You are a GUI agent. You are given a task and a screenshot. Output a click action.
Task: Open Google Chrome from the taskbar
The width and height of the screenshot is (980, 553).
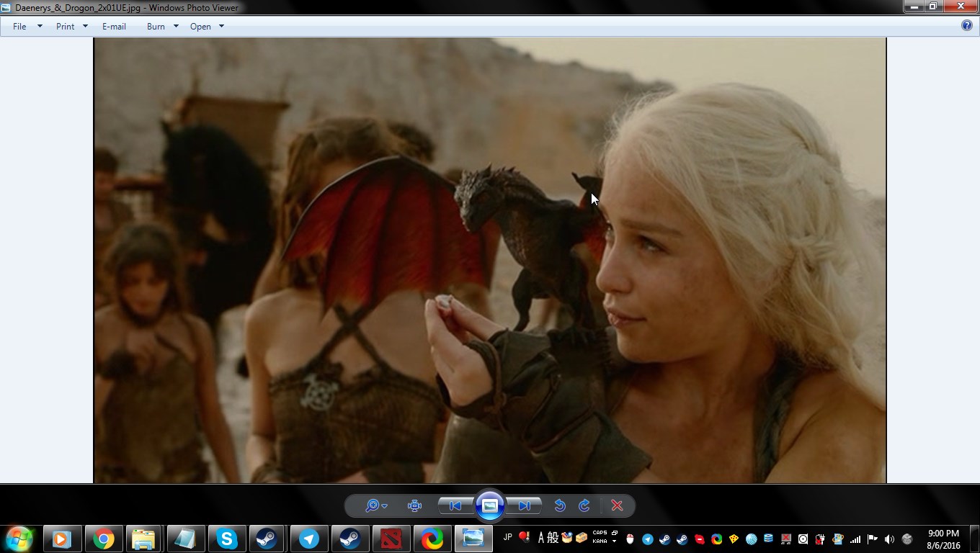coord(103,539)
